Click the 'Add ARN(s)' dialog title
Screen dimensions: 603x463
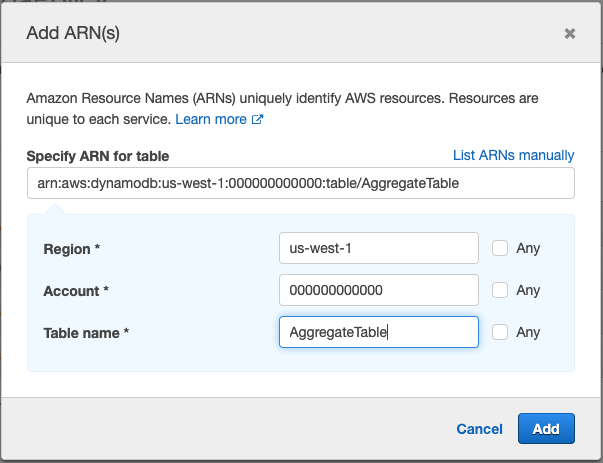point(73,33)
